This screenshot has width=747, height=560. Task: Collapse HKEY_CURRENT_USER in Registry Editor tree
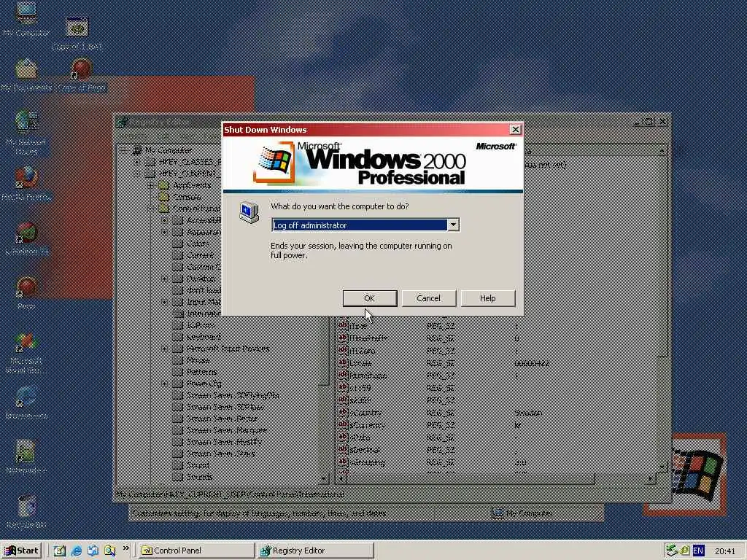(136, 174)
